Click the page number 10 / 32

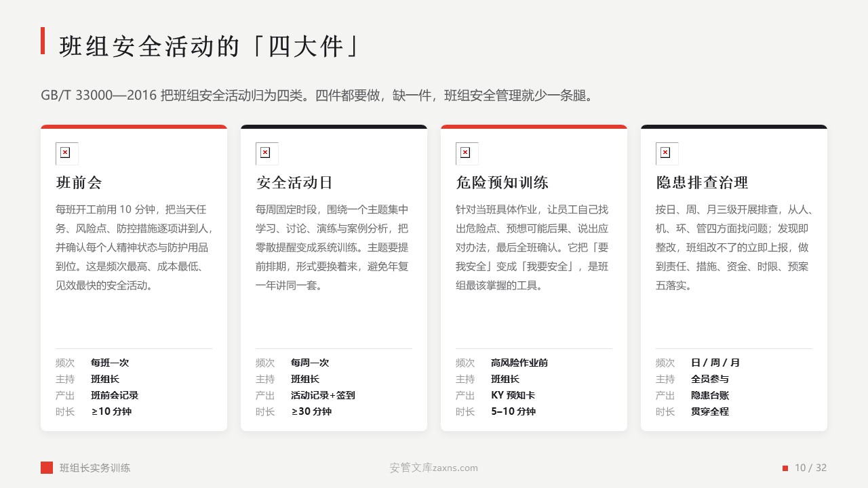[810, 468]
